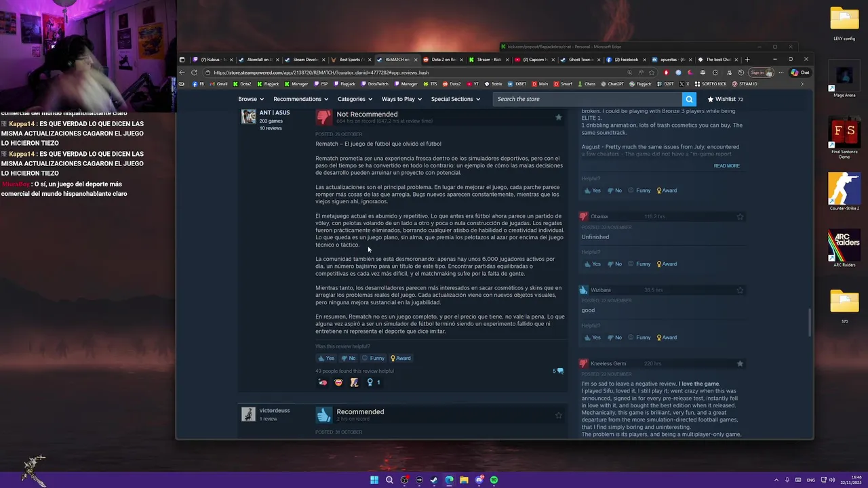Viewport: 868px width, 488px height.
Task: Open Steam from the taskbar
Action: coord(434,480)
